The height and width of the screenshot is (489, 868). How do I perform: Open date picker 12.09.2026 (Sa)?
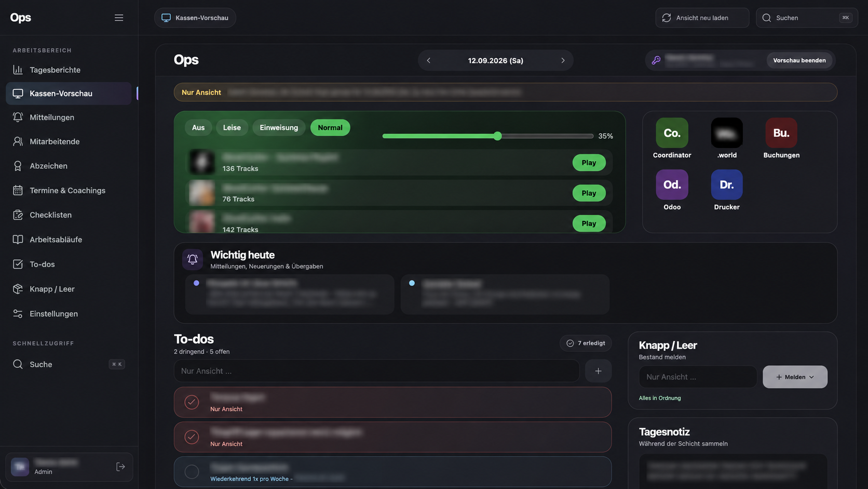coord(495,60)
